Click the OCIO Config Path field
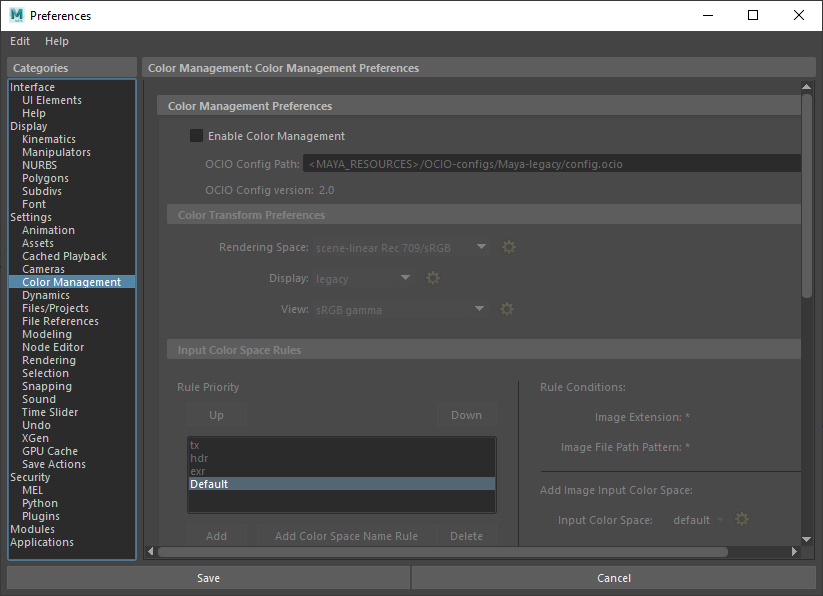The image size is (823, 596). (552, 164)
